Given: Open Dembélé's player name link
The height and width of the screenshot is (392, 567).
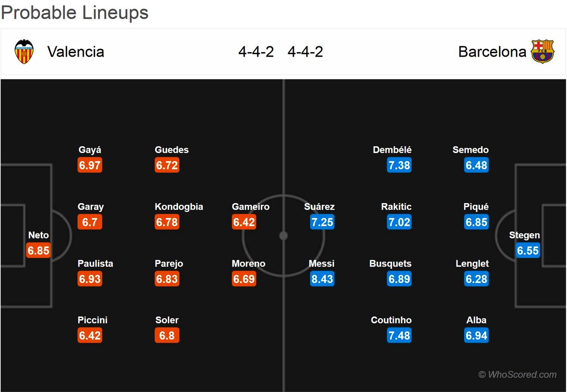Looking at the screenshot, I should [x=392, y=150].
